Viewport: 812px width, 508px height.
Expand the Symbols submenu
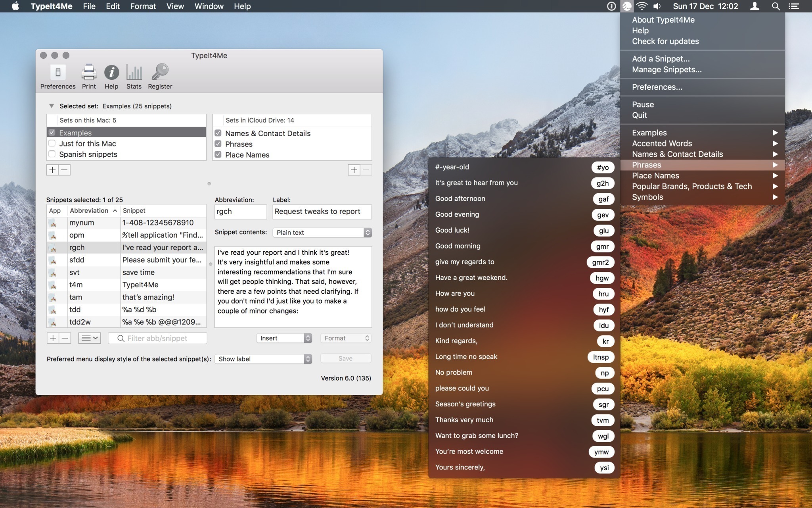pyautogui.click(x=702, y=197)
